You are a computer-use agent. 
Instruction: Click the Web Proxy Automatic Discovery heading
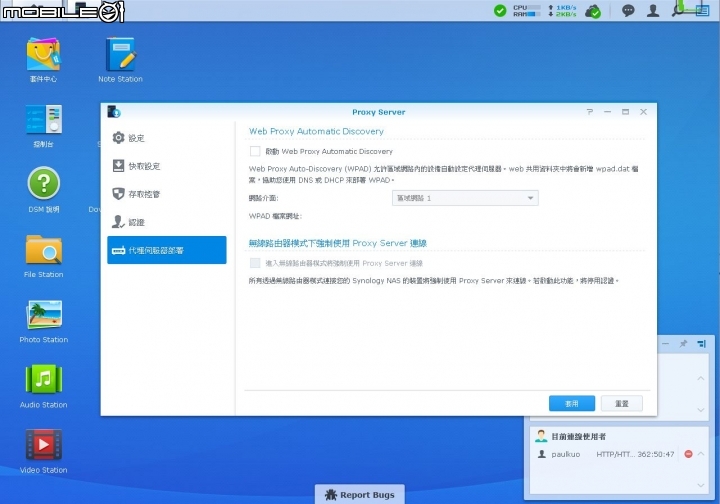click(x=316, y=131)
